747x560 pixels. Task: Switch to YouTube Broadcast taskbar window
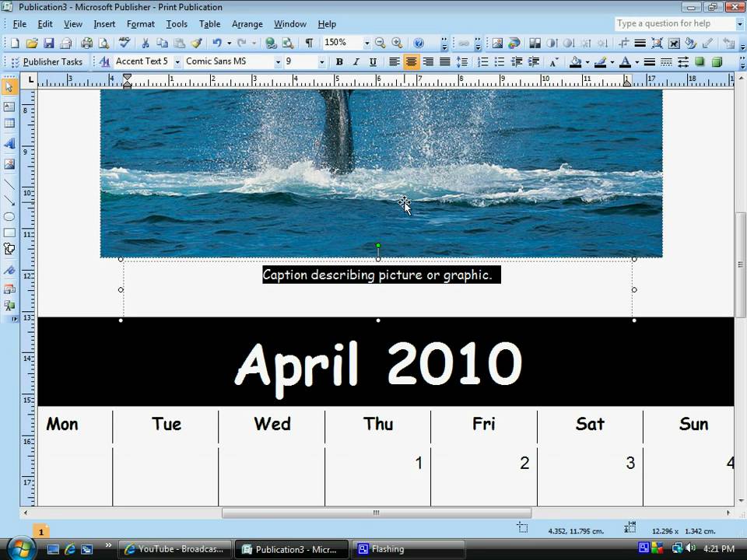tap(174, 549)
